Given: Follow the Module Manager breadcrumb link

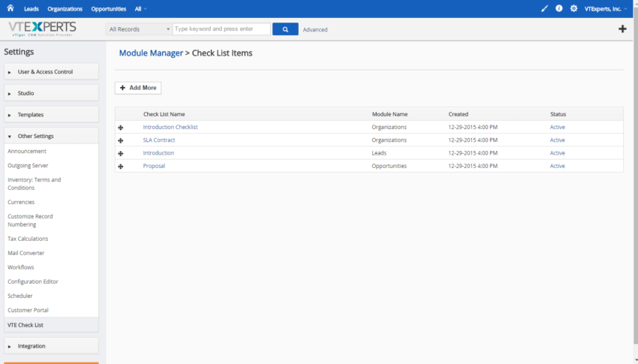Looking at the screenshot, I should (151, 53).
